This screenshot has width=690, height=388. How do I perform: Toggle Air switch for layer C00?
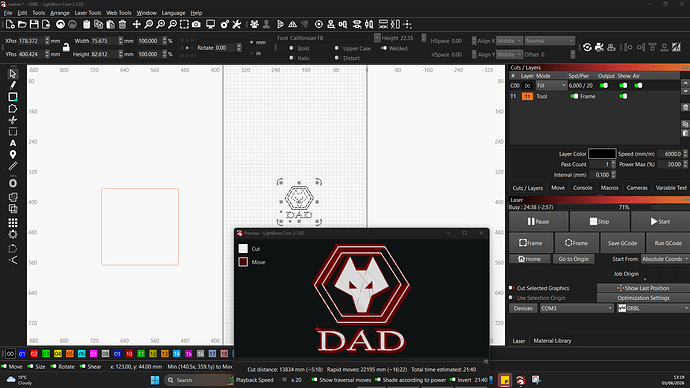point(638,85)
